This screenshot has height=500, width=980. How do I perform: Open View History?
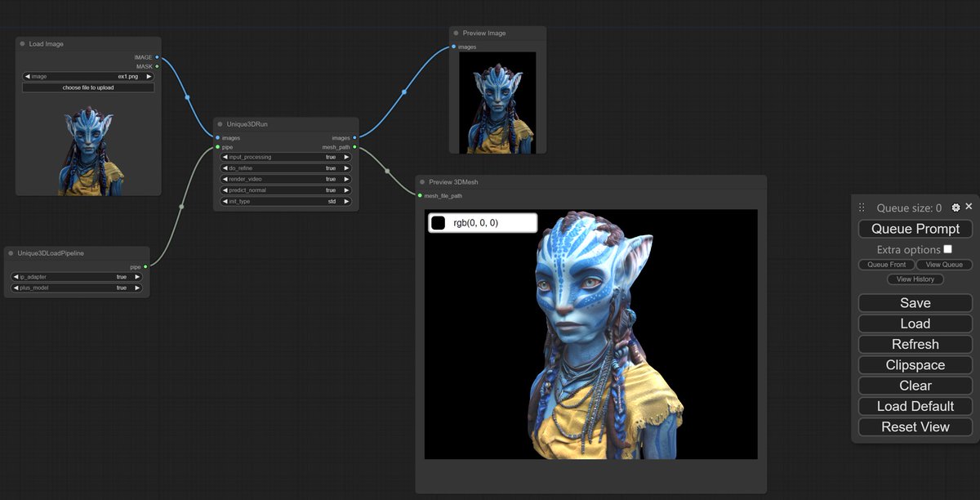coord(915,279)
